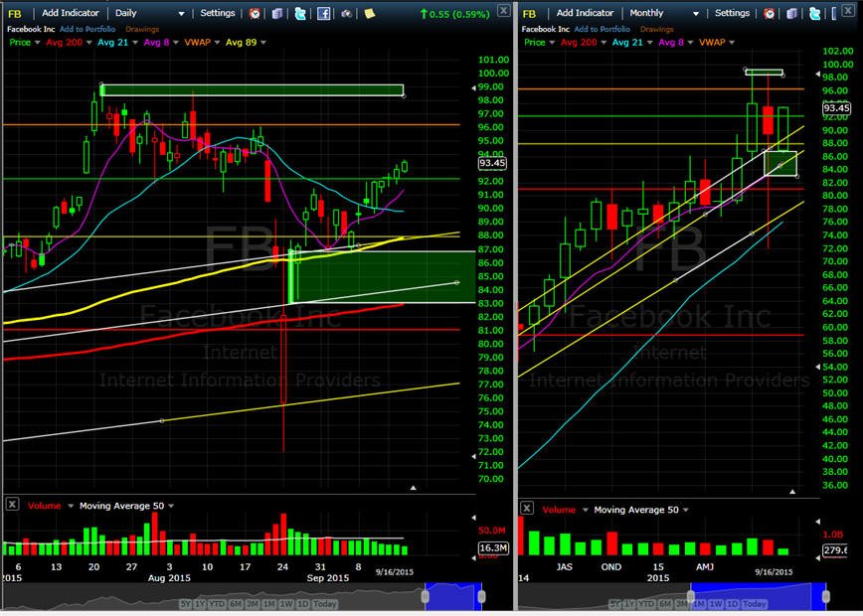Open the Volume dropdown in Daily chart
863x616 pixels.
[x=70, y=506]
